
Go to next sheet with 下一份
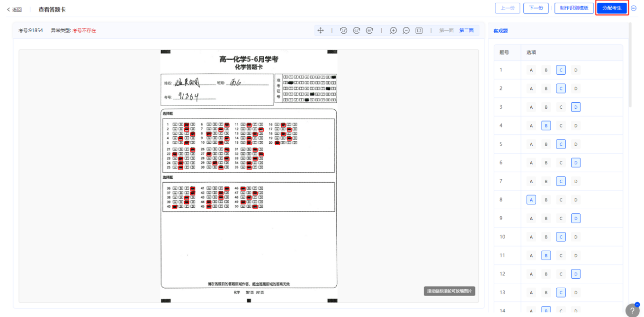(x=536, y=8)
